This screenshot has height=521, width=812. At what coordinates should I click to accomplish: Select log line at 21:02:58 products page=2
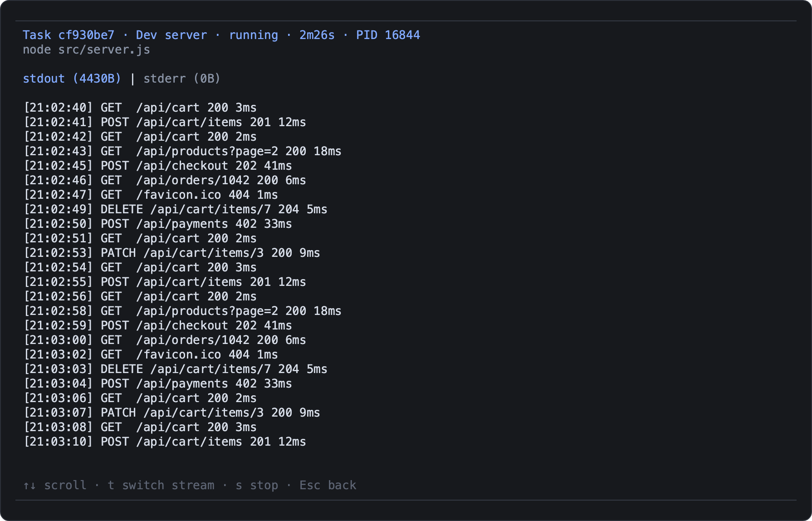click(x=182, y=311)
